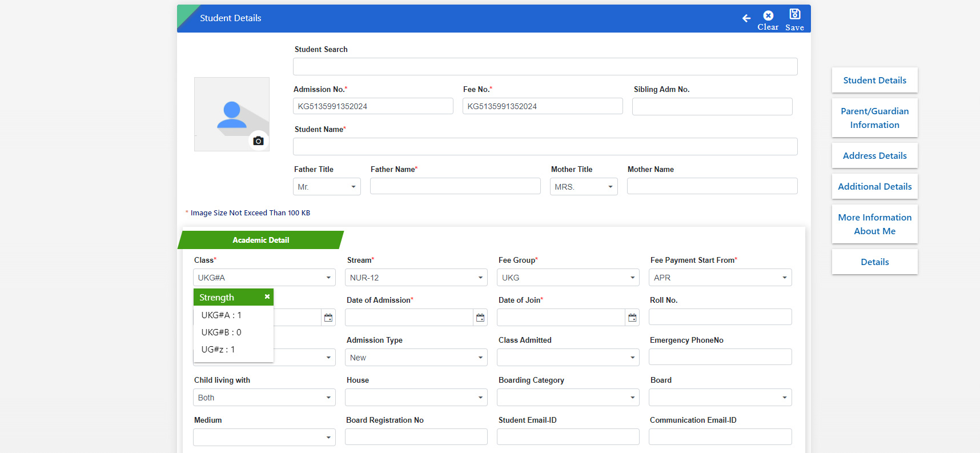Switch to Address Details section

tap(875, 155)
